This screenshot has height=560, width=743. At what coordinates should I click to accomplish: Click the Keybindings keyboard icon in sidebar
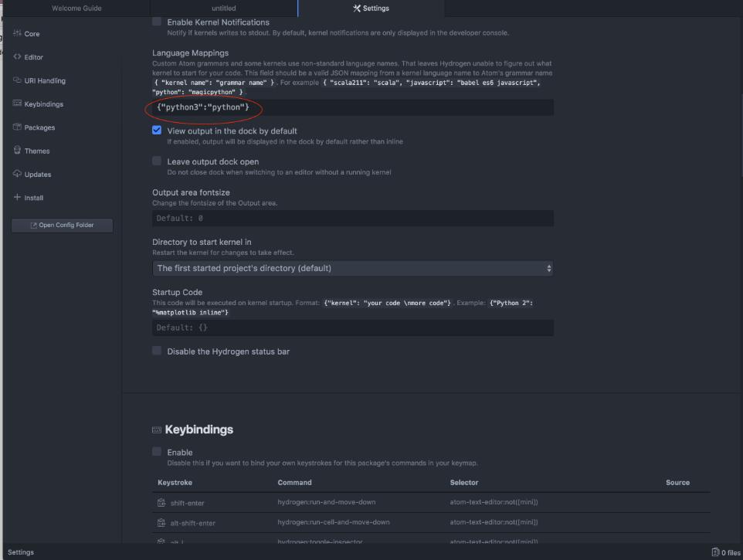(17, 104)
